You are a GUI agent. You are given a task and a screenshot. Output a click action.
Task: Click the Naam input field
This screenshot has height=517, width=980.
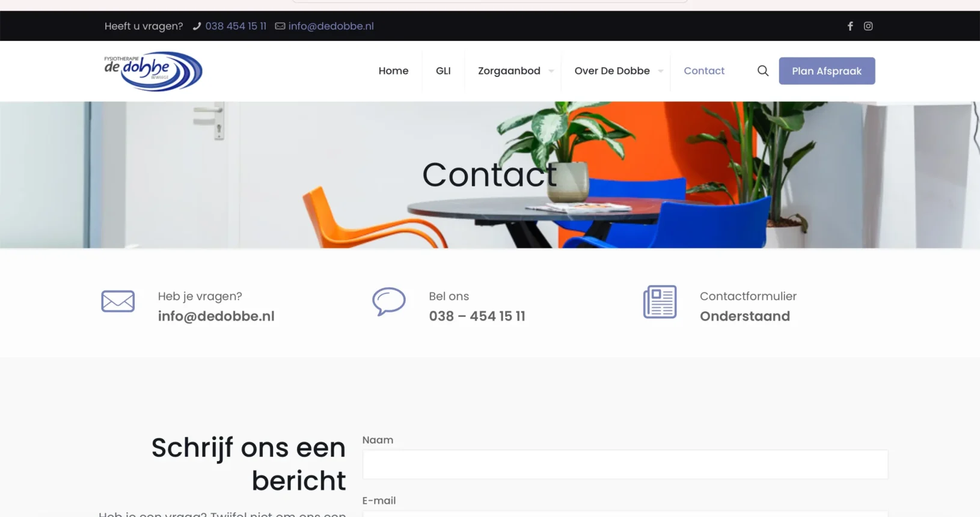[x=625, y=465]
